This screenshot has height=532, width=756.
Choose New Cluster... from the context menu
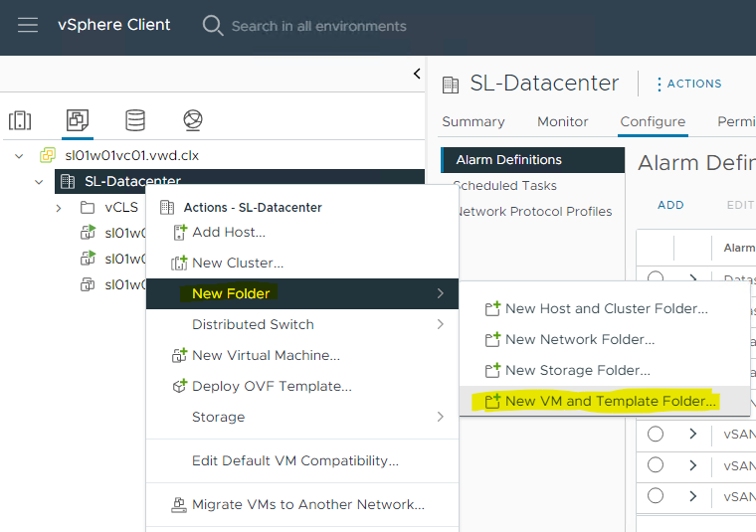[301, 264]
